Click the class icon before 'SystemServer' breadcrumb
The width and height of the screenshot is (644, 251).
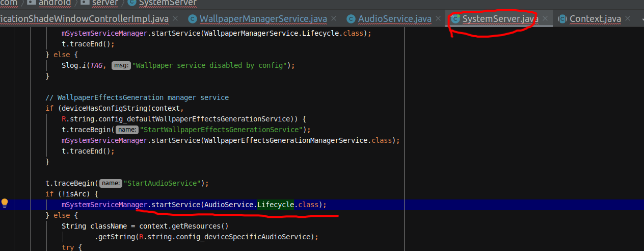131,3
